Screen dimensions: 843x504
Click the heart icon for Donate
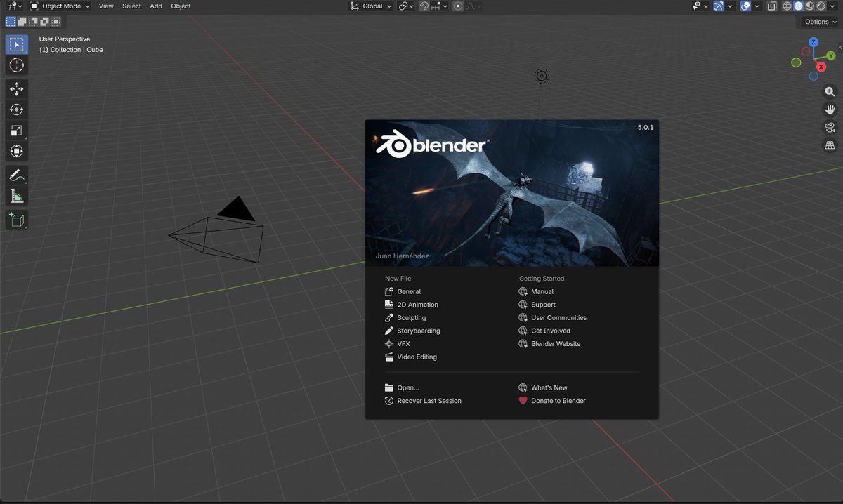tap(523, 401)
